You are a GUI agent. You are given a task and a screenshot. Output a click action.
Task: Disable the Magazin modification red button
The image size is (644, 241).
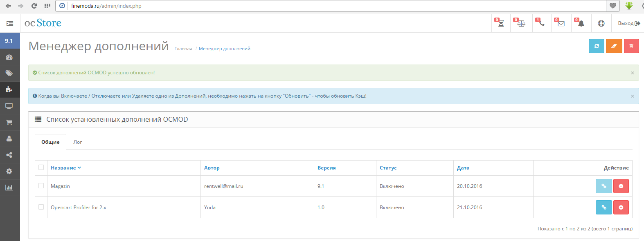point(621,186)
